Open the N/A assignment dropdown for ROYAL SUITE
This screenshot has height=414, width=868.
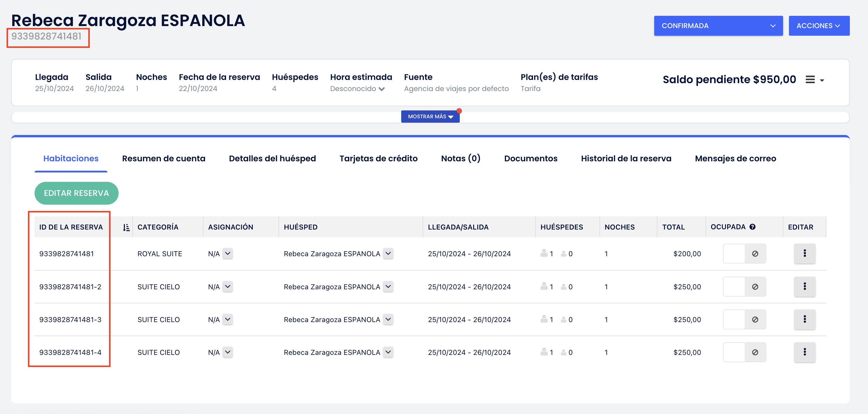tap(228, 253)
